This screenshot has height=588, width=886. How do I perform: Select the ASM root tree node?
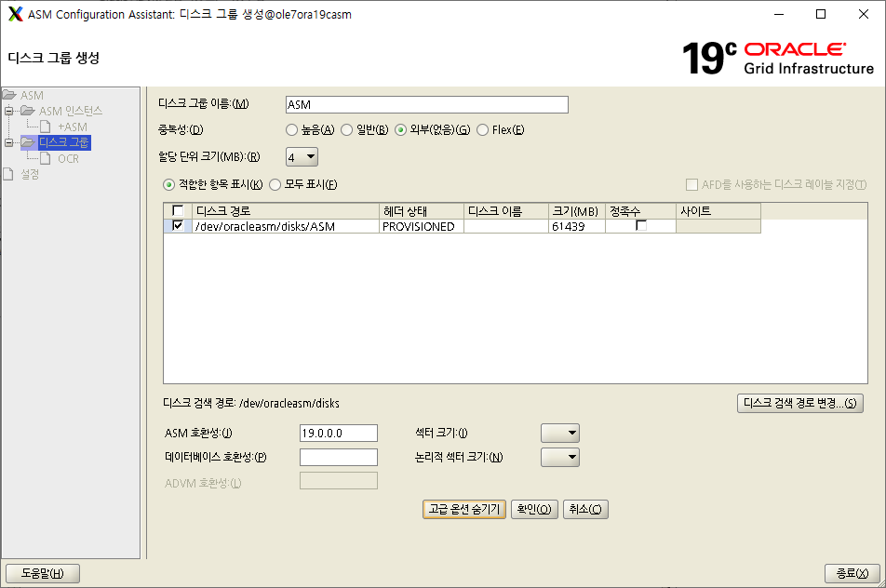click(x=33, y=95)
